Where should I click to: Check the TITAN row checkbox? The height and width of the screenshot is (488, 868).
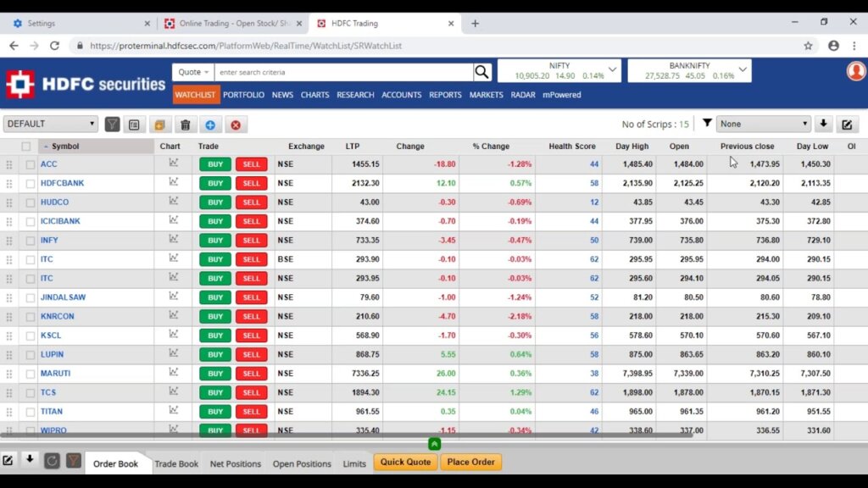pyautogui.click(x=31, y=413)
